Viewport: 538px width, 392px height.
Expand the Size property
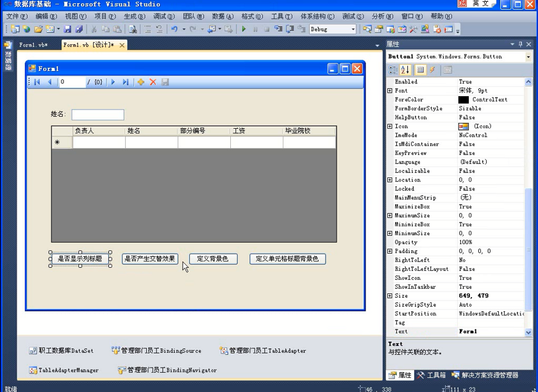click(x=390, y=295)
